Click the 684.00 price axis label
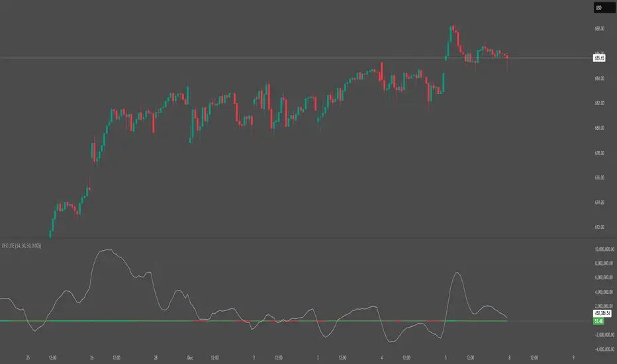Viewport: 617px width, 364px height. [599, 78]
